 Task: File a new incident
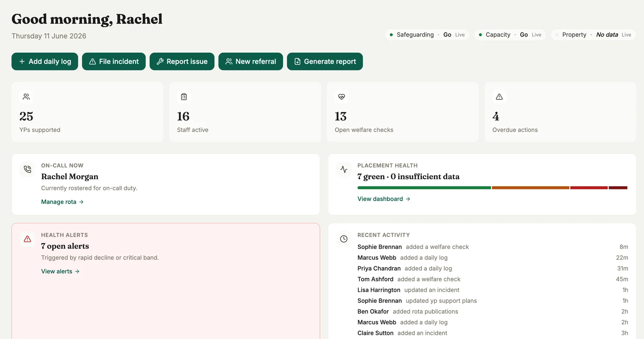[114, 62]
